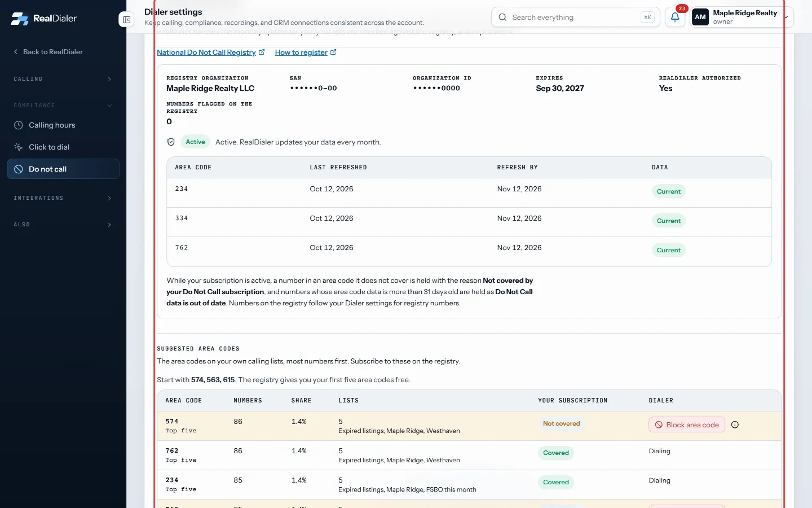Click the Area Code column header in refresh table

[193, 168]
